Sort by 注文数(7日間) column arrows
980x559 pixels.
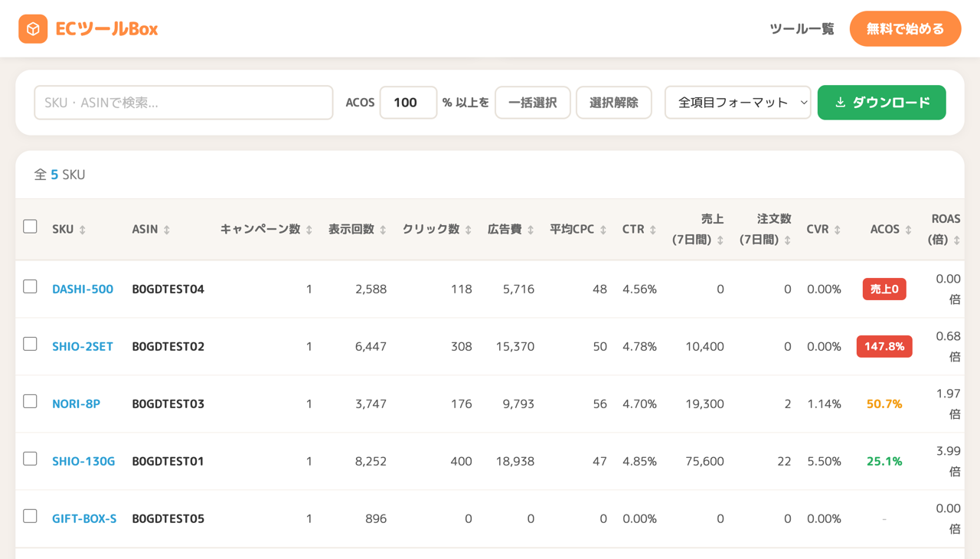point(788,240)
